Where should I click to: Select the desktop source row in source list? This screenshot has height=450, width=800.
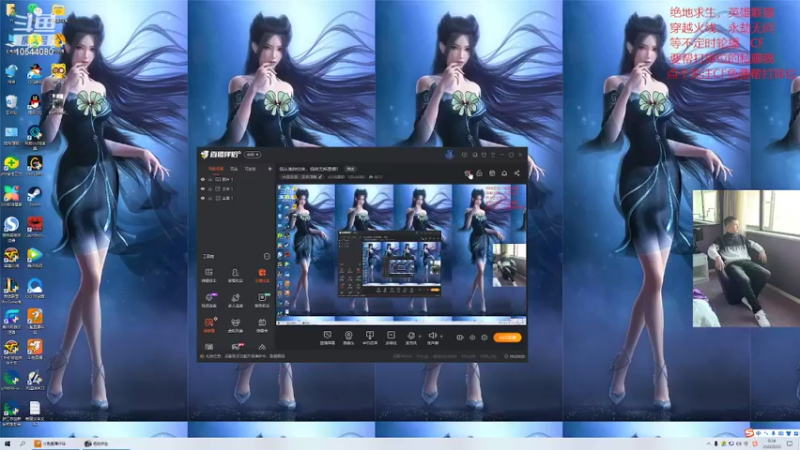point(236,198)
